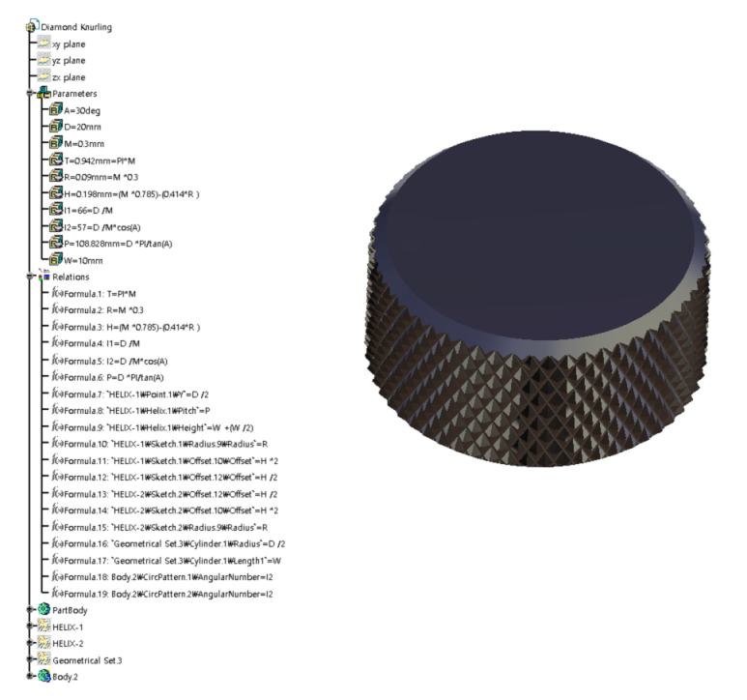This screenshot has height=700, width=747.
Task: Select the xy plane label
Action: click(x=69, y=44)
